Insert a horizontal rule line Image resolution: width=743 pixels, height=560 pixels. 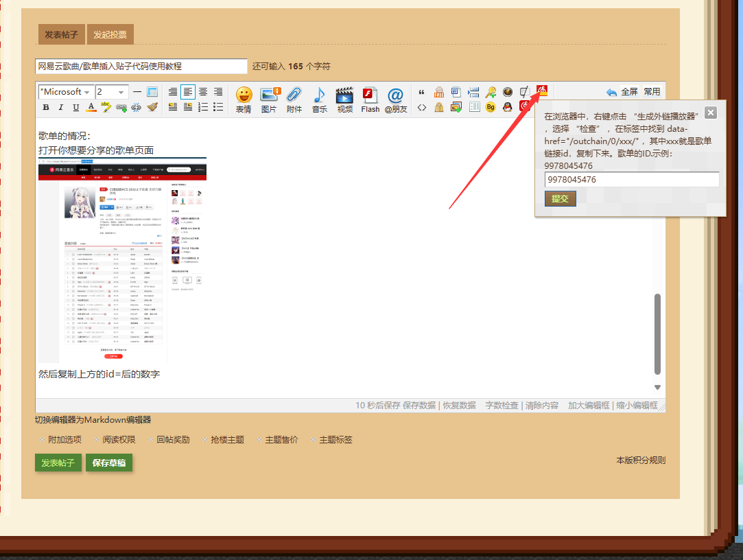tap(137, 91)
